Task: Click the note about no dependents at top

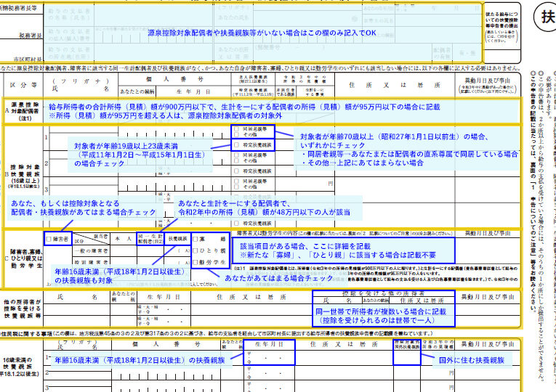Action: pyautogui.click(x=262, y=33)
